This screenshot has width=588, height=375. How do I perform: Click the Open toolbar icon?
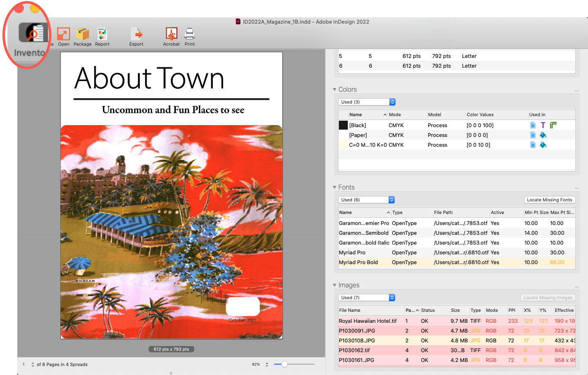pyautogui.click(x=64, y=34)
